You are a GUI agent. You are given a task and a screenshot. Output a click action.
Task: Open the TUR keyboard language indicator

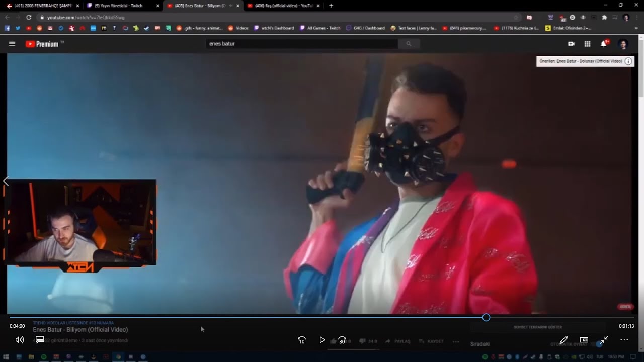point(599,357)
